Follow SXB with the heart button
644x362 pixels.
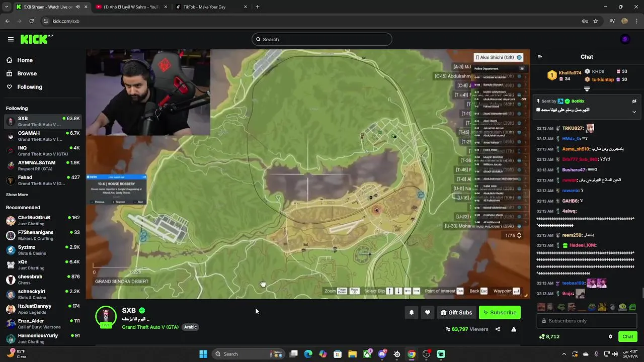coord(428,313)
